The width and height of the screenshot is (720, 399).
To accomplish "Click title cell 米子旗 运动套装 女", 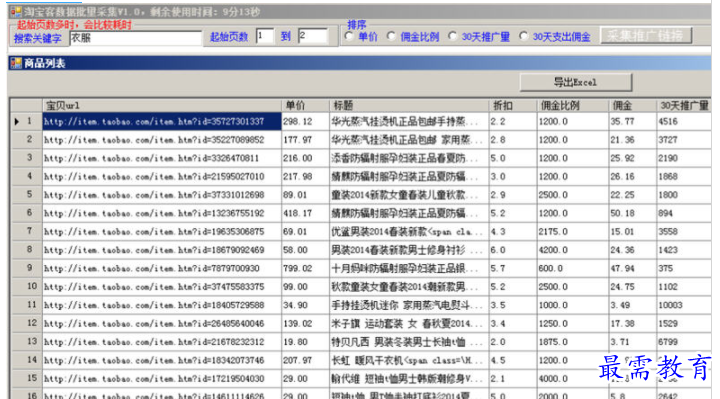I will (409, 324).
